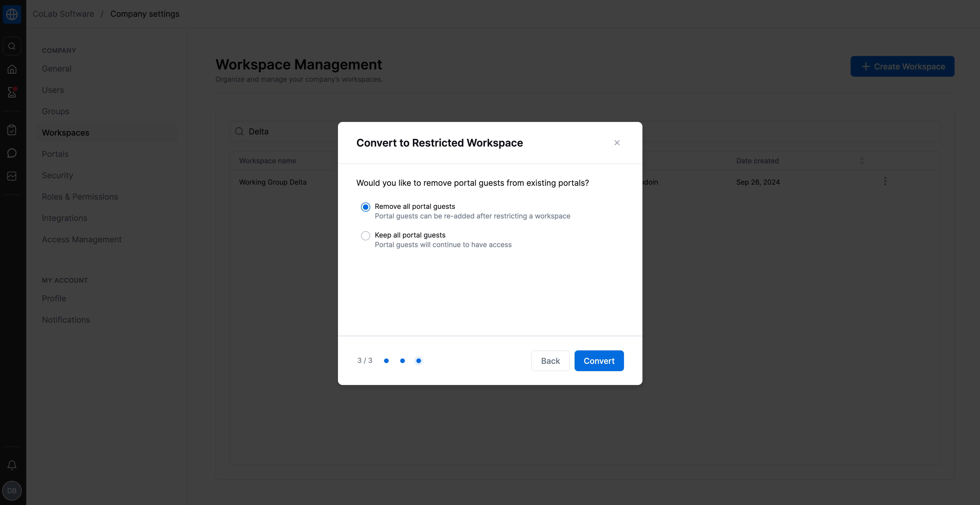Click the third step dot indicator
The image size is (980, 505).
(x=418, y=361)
